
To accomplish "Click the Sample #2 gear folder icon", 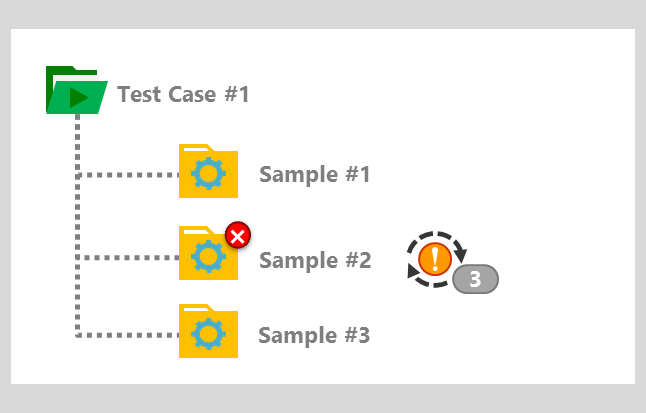I will (x=208, y=253).
